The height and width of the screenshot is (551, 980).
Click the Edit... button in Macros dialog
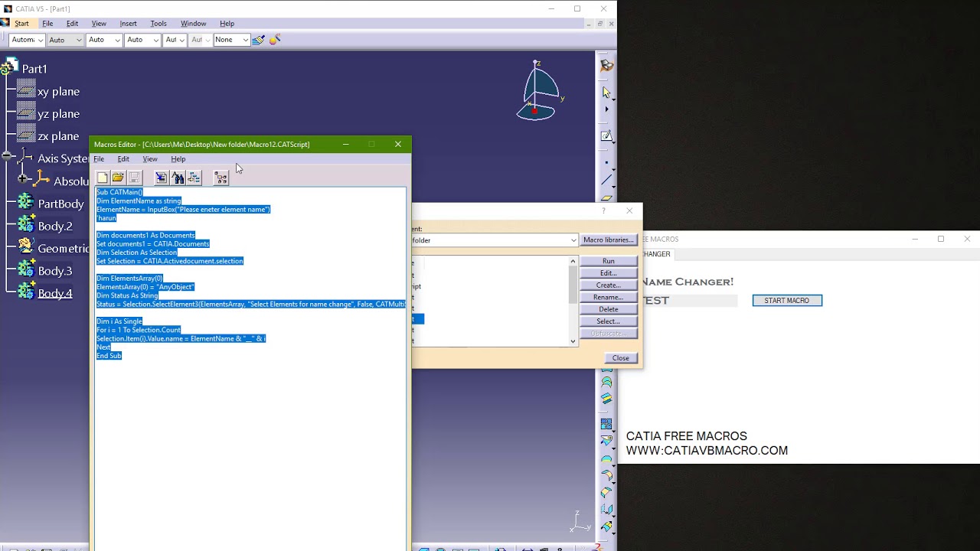609,273
